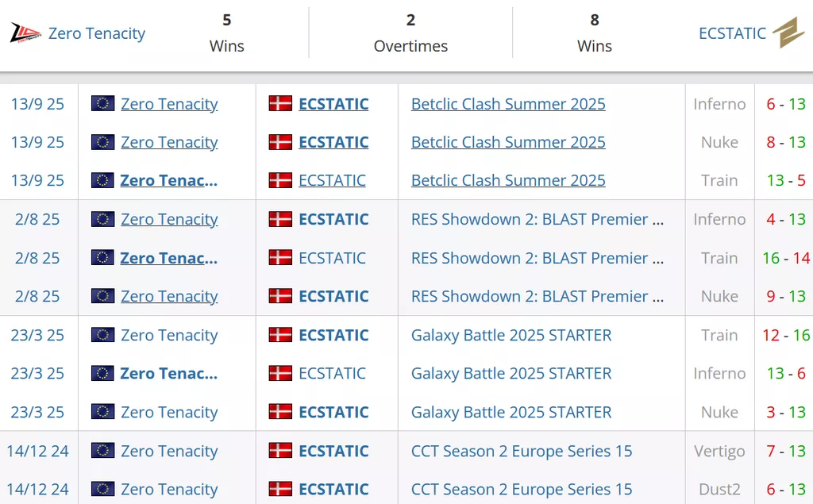
Task: Open RES Showdown 2 event on the 16-14 row
Action: 538,258
